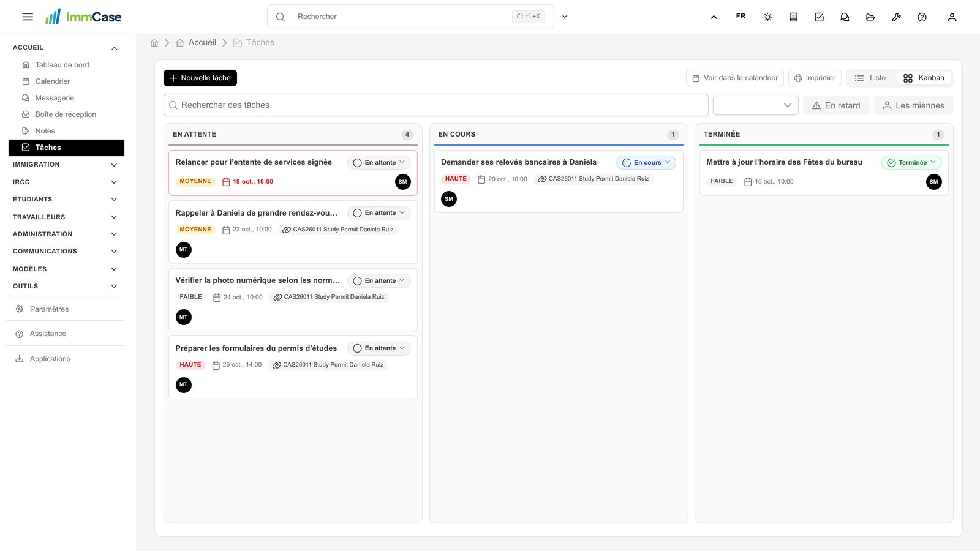The image size is (980, 551).
Task: Open the empty filter dropdown beside task search
Action: click(755, 105)
